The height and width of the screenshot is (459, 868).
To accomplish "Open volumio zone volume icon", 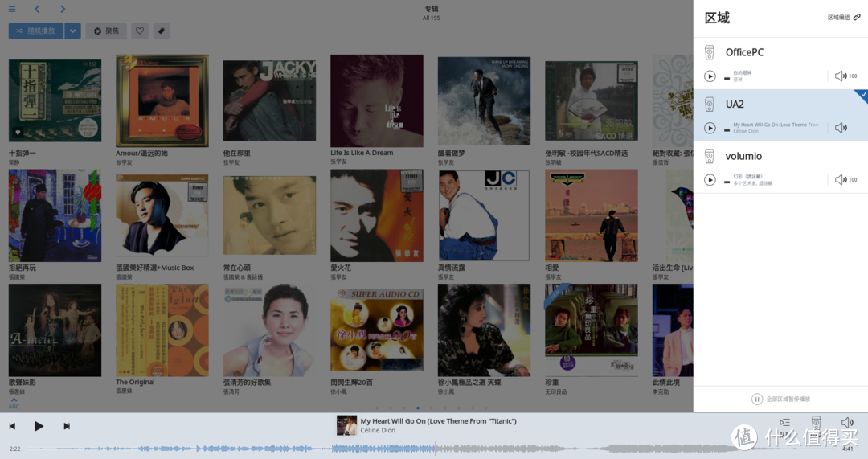I will (x=841, y=180).
